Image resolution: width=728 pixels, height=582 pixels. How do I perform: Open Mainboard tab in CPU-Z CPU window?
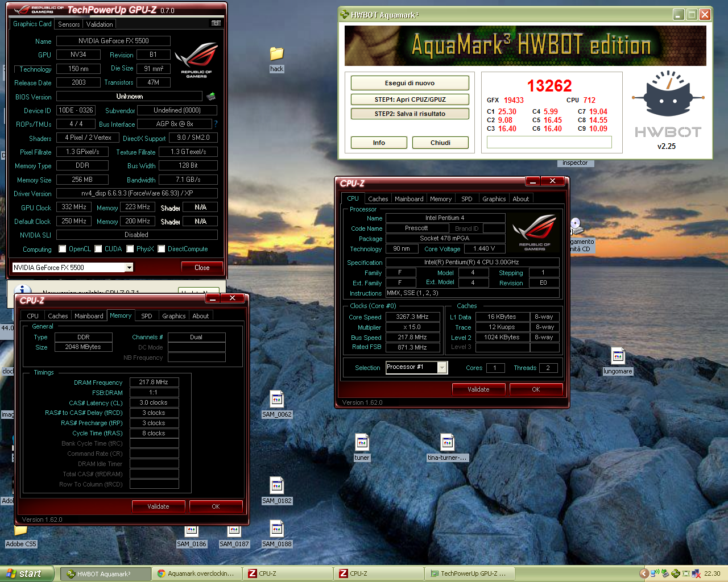click(x=409, y=199)
